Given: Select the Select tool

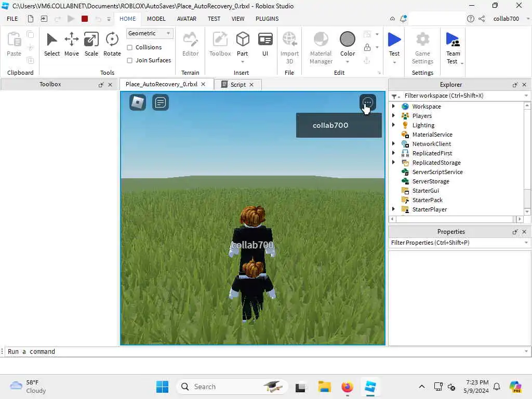Looking at the screenshot, I should tap(51, 44).
